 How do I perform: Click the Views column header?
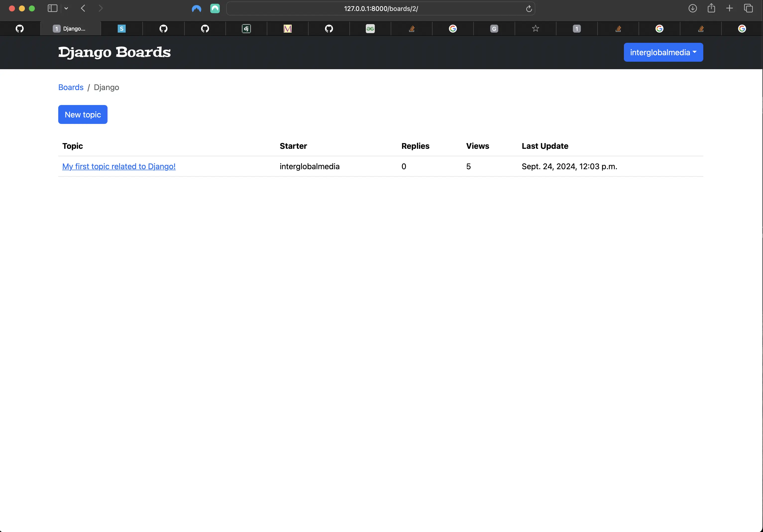(478, 146)
